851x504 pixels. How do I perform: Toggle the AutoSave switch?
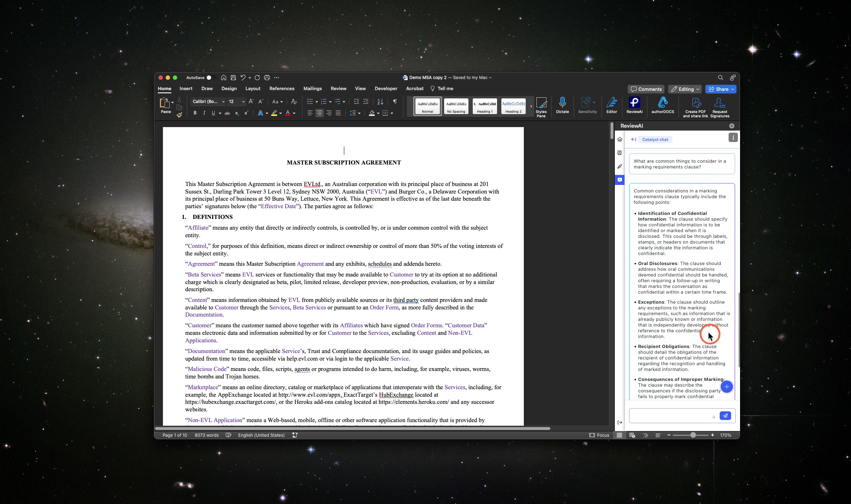pos(210,78)
